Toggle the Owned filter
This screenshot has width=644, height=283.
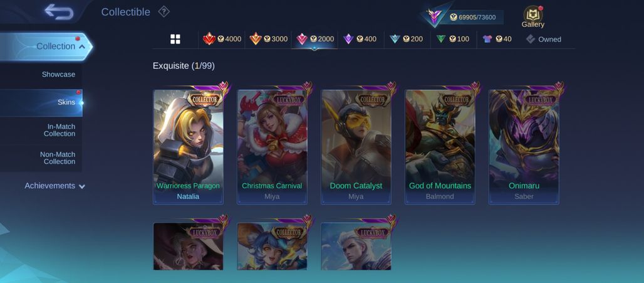point(543,39)
